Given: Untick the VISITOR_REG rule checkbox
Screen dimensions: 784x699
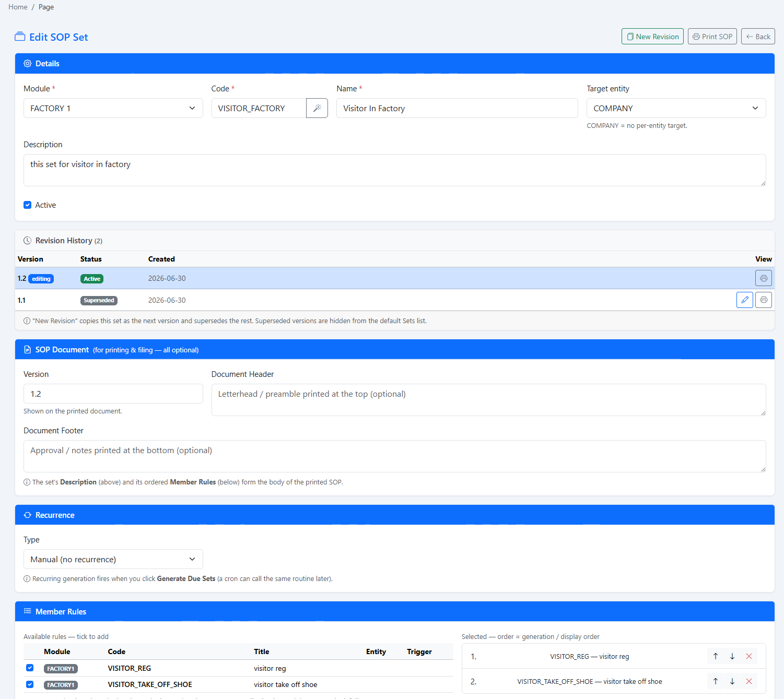Looking at the screenshot, I should 30,668.
